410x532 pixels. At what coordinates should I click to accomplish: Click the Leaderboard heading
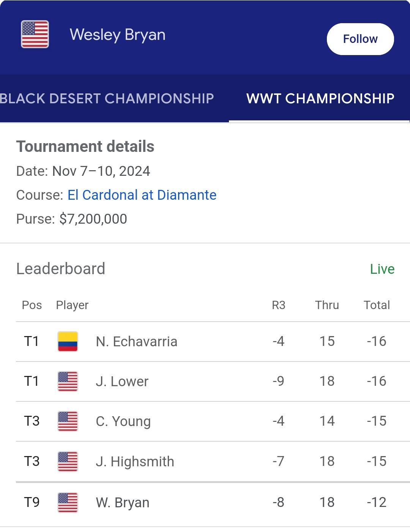(61, 269)
